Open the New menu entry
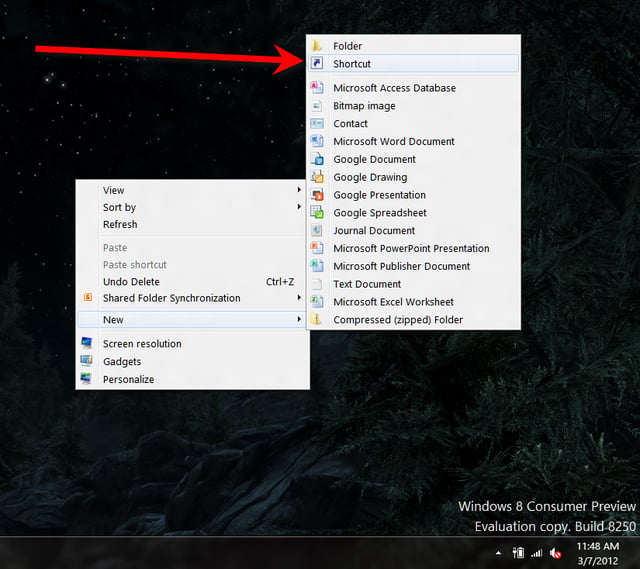640x569 pixels. click(x=193, y=320)
